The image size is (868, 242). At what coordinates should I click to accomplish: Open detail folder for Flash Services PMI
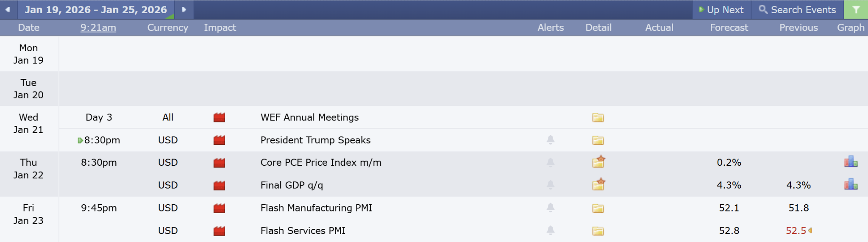[598, 231]
